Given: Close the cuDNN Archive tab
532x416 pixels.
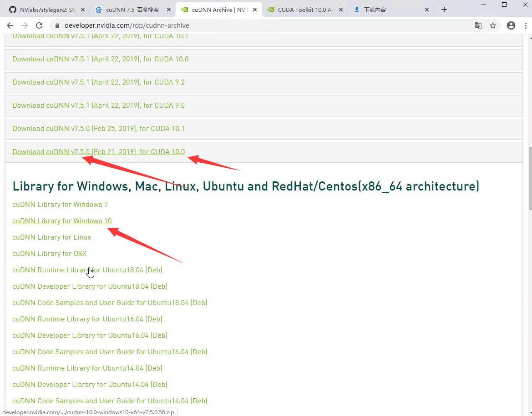Looking at the screenshot, I should [x=255, y=10].
